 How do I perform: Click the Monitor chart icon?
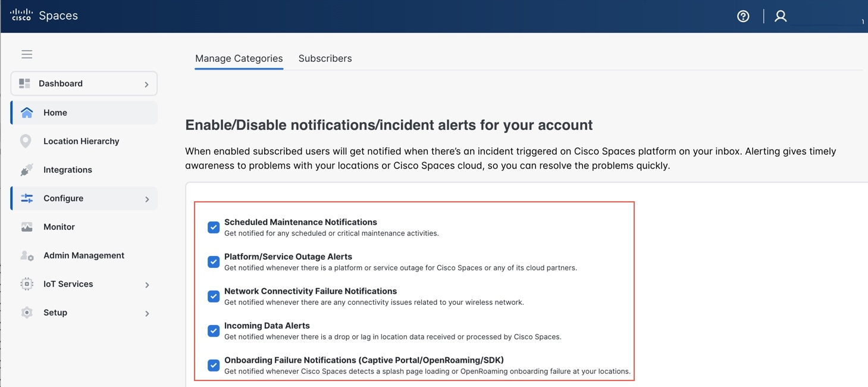click(x=27, y=227)
